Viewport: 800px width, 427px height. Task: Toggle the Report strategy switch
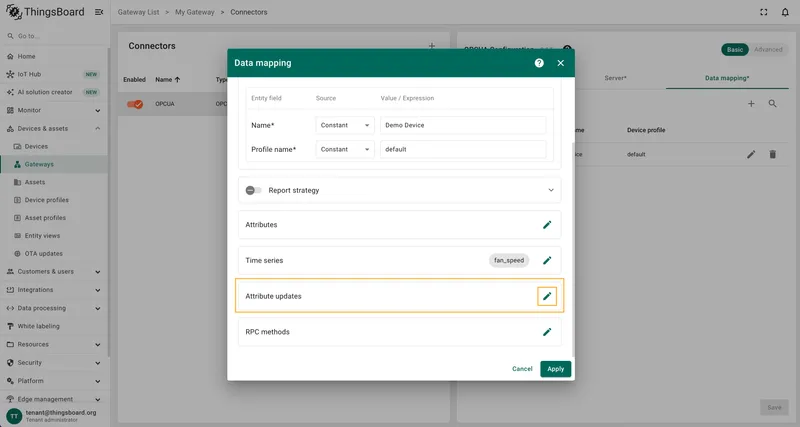tap(253, 190)
